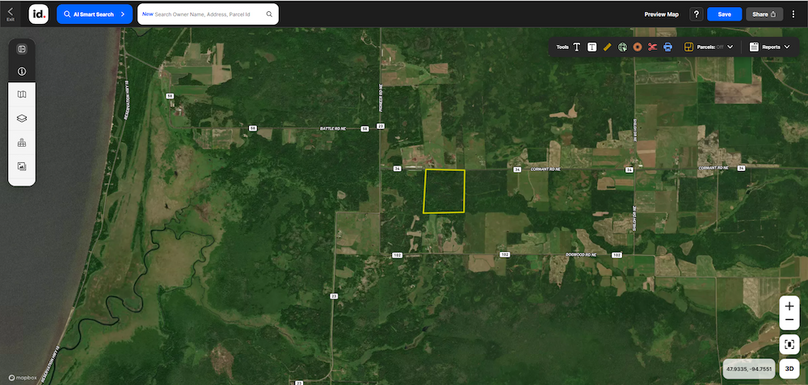Click the DOGWOOD RD NE road label
808x385 pixels.
coord(580,255)
